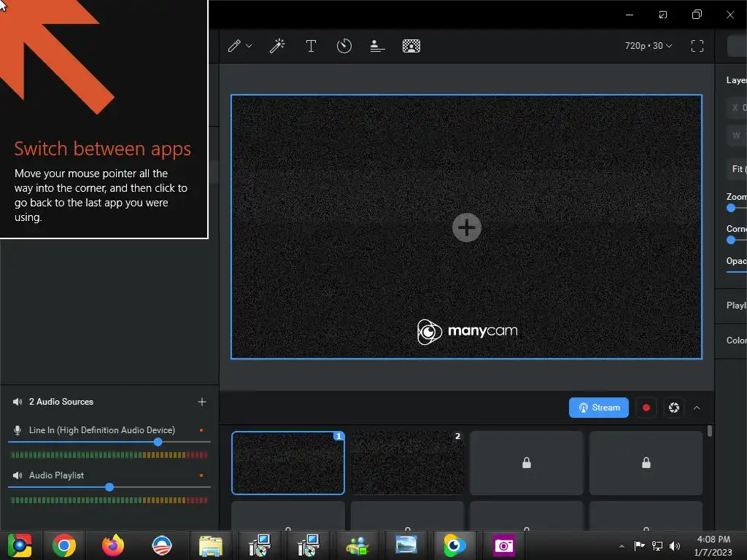Viewport: 747px width, 560px height.
Task: Open the network tray icon
Action: click(x=657, y=545)
